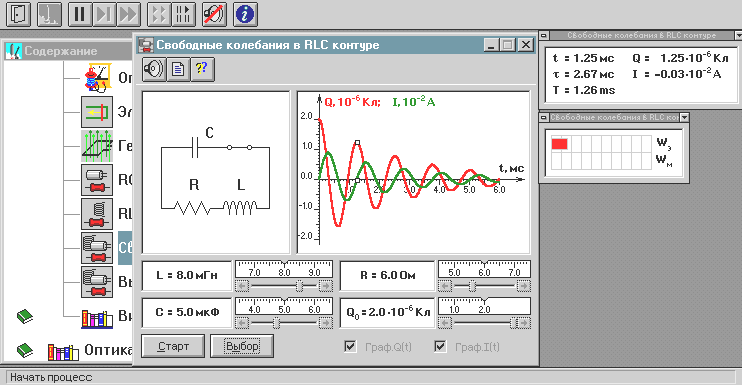Image resolution: width=742 pixels, height=385 pixels.
Task: Decrease resistance R with the left arrow
Action: (445, 286)
